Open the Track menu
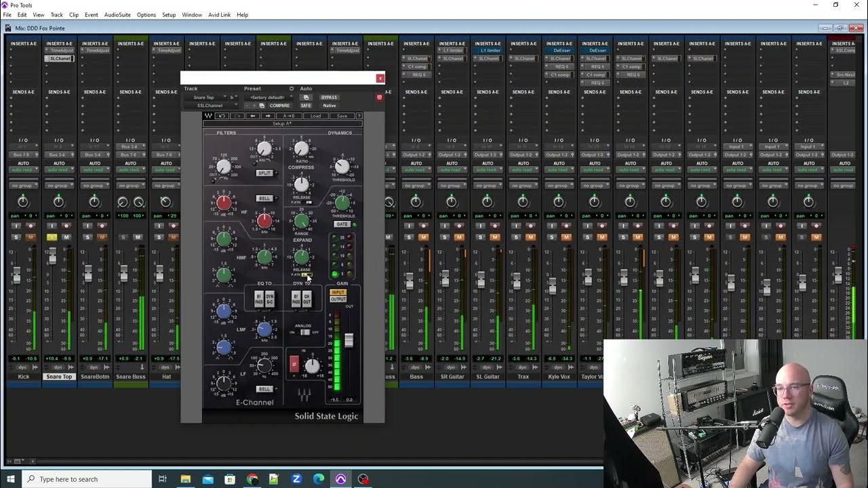This screenshot has height=488, width=868. pyautogui.click(x=56, y=14)
